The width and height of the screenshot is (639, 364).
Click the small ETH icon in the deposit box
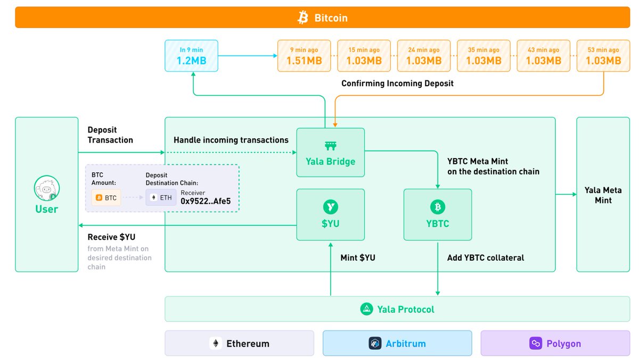(154, 198)
